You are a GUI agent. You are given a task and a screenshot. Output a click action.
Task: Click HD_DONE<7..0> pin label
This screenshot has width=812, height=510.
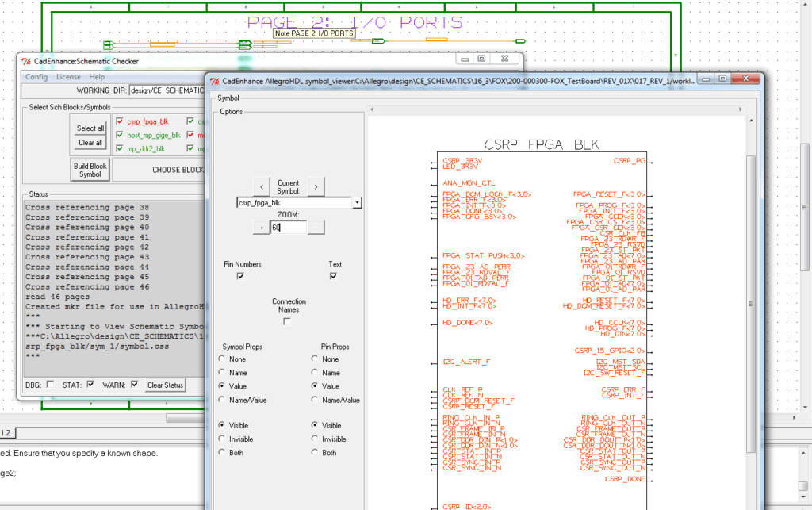(468, 323)
